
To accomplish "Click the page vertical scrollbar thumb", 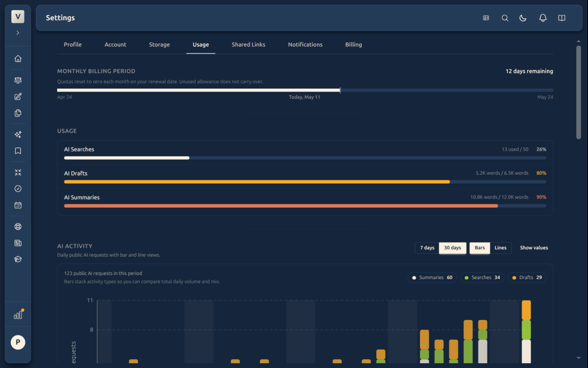I will (578, 92).
